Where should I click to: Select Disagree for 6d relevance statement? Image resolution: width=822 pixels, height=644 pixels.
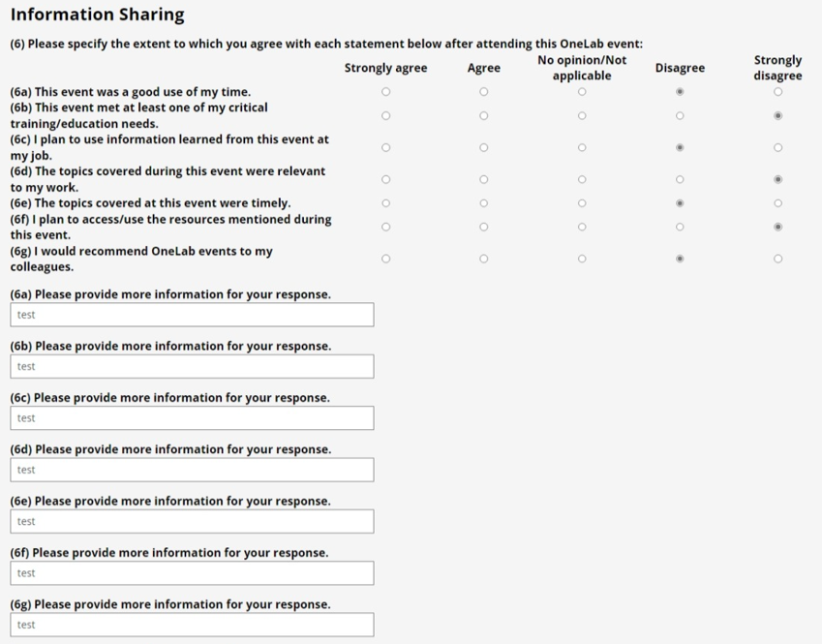pyautogui.click(x=680, y=179)
